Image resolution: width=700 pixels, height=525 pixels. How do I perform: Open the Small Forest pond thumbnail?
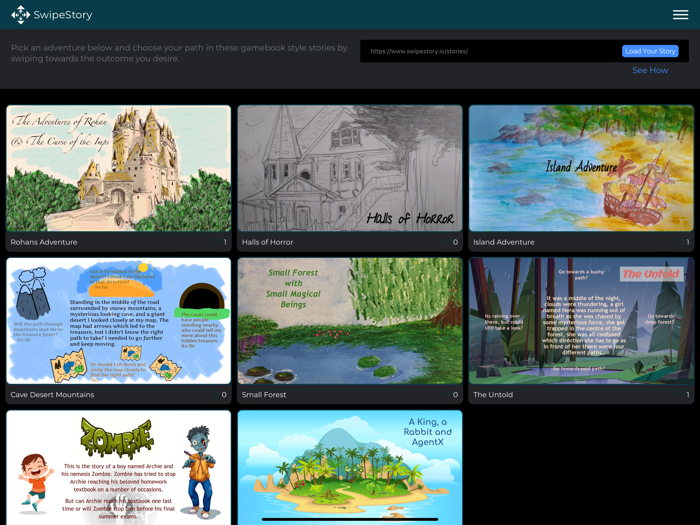[x=350, y=321]
